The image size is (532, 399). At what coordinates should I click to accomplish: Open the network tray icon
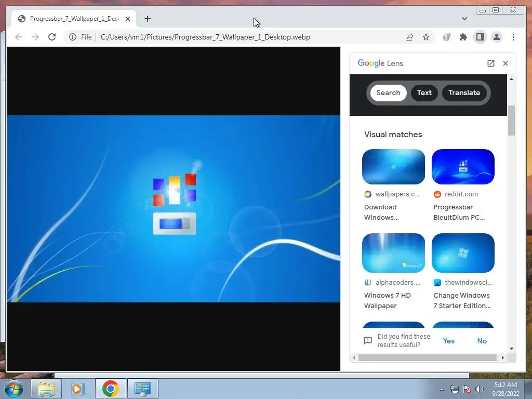(454, 389)
